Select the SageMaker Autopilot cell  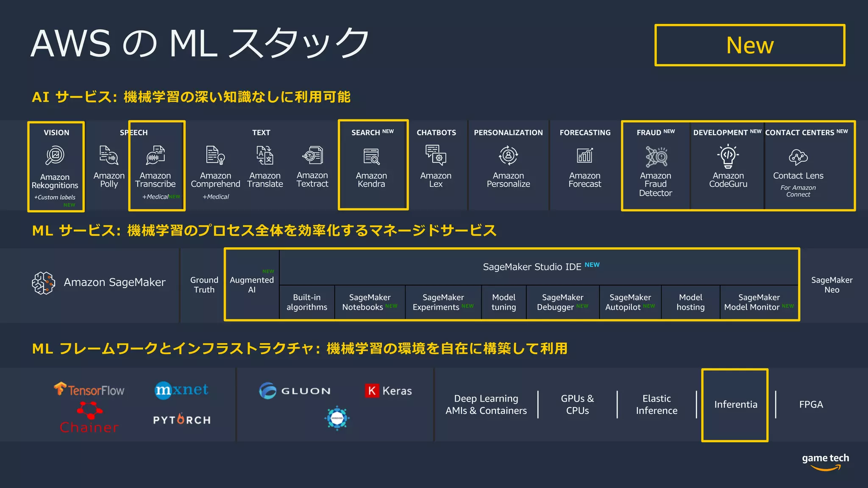[630, 302]
